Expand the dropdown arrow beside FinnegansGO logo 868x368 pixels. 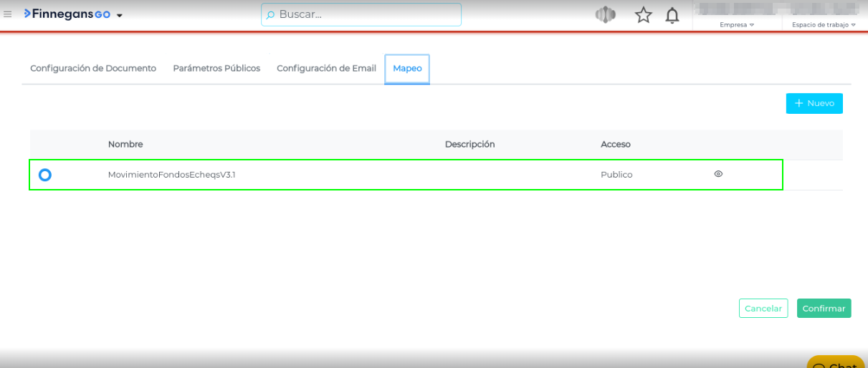(120, 16)
